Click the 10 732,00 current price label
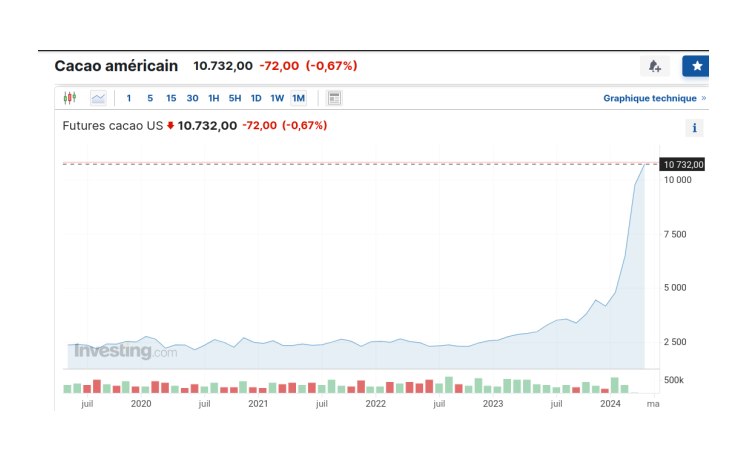The image size is (747, 467). (x=683, y=164)
